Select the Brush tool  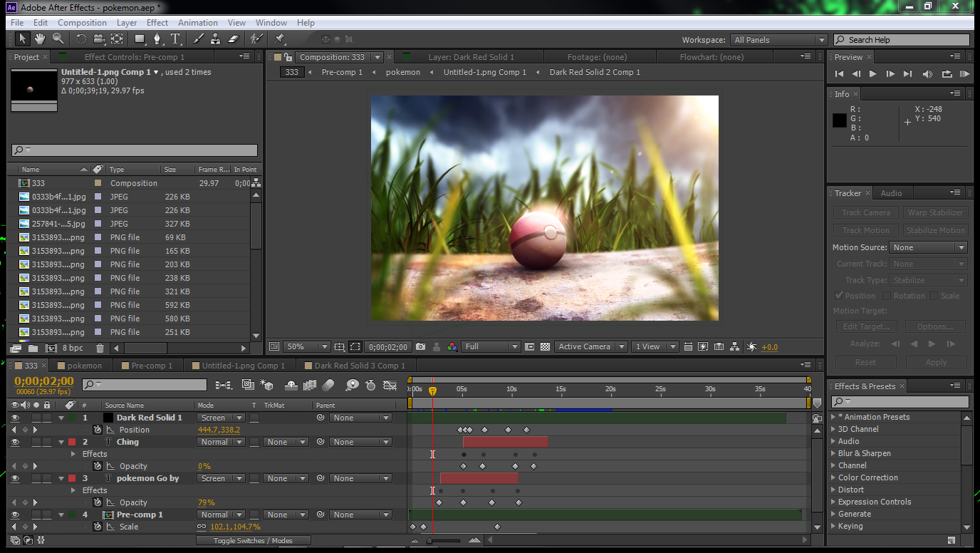coord(199,39)
